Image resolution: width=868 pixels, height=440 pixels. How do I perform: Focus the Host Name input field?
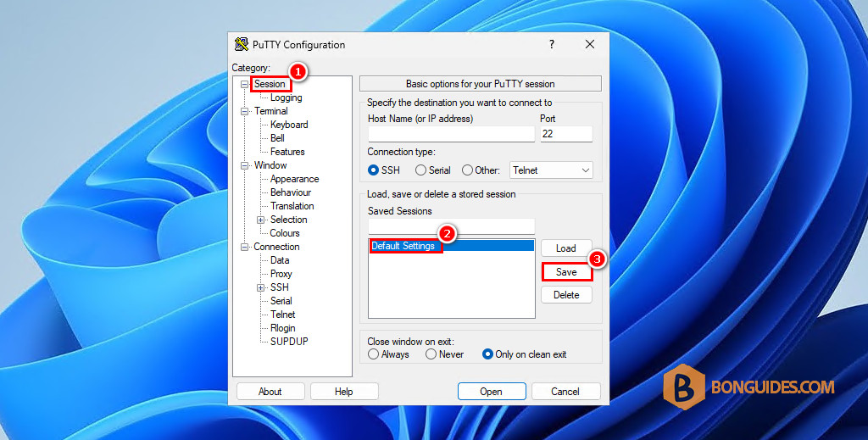point(451,134)
